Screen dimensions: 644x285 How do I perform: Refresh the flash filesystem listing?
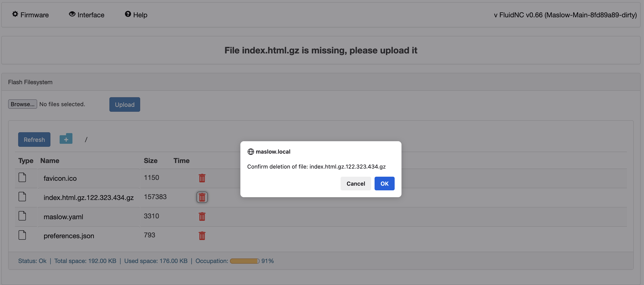(x=34, y=140)
